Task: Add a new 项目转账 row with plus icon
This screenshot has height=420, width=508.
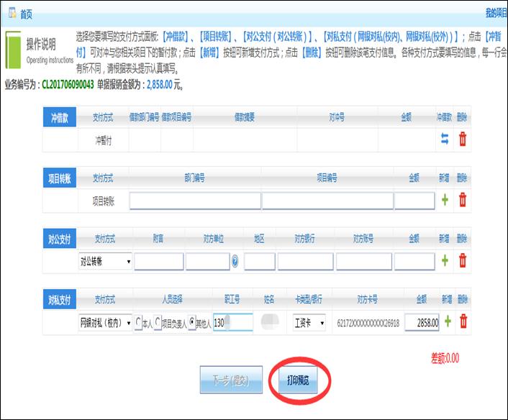Action: coord(445,200)
